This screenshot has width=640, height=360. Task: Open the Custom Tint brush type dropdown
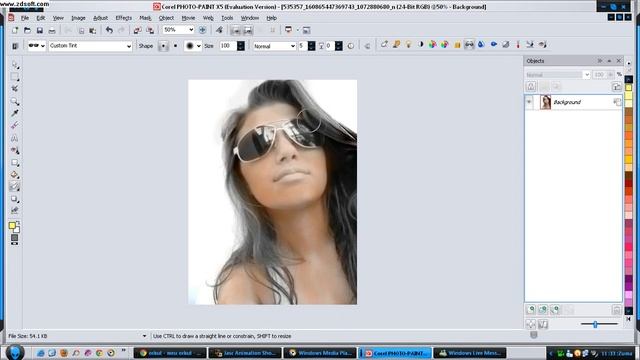click(129, 46)
